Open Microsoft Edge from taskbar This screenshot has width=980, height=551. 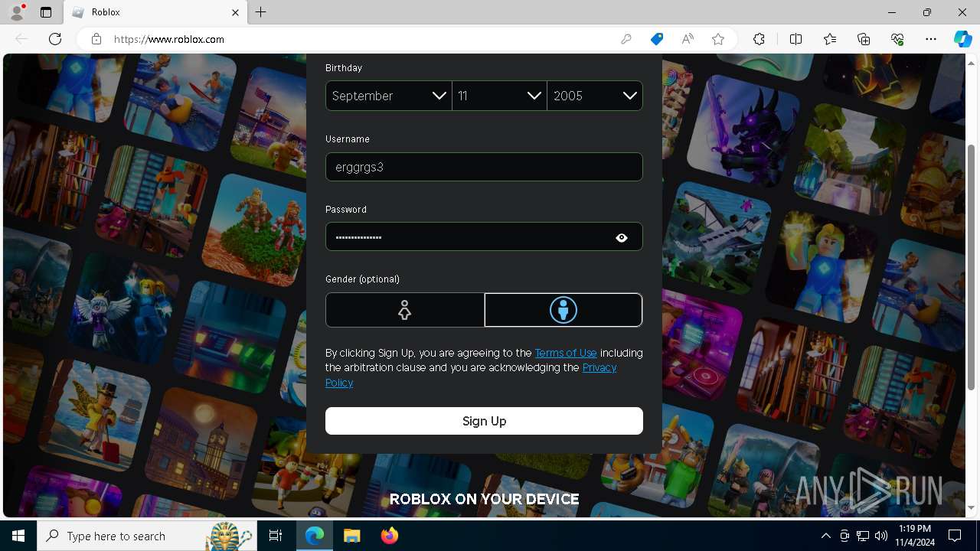pos(315,536)
